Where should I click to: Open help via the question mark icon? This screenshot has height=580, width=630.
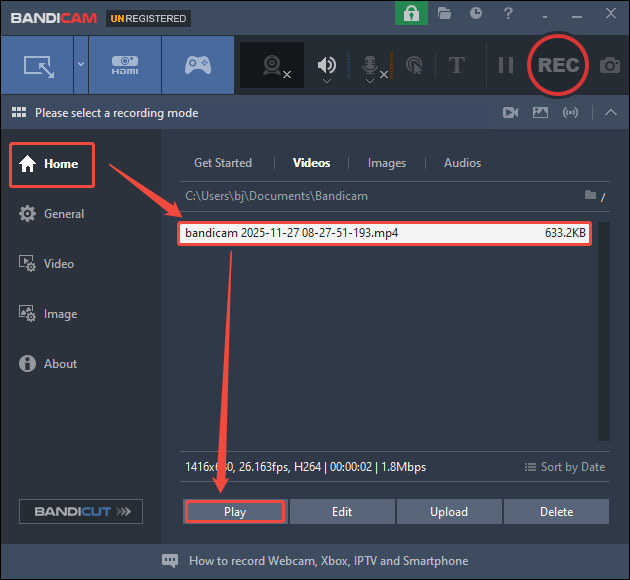click(508, 13)
